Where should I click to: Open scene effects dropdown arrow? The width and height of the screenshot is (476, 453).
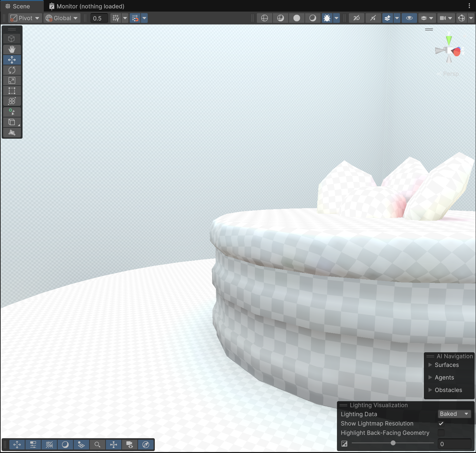coord(397,18)
